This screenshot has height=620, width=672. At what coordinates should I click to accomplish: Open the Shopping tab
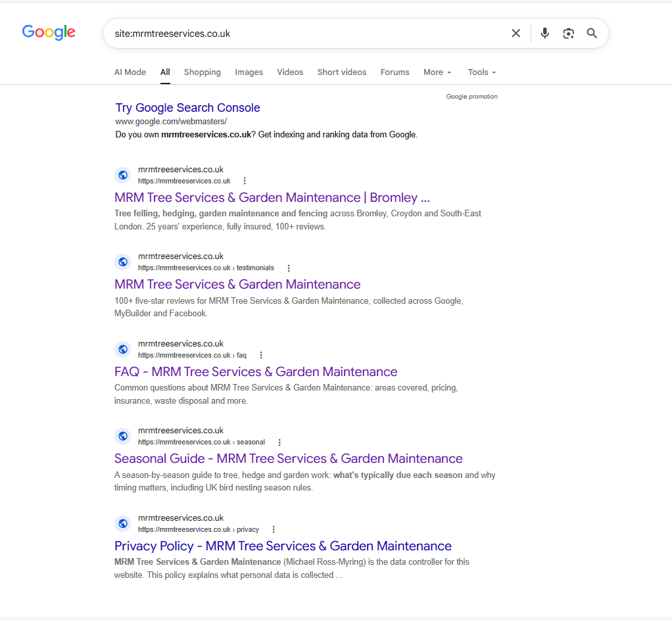203,72
